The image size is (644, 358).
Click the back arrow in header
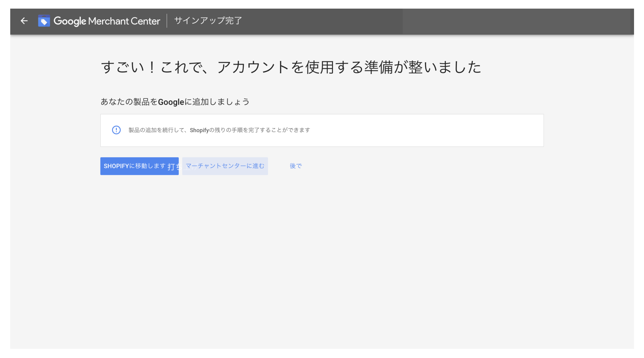tap(24, 21)
